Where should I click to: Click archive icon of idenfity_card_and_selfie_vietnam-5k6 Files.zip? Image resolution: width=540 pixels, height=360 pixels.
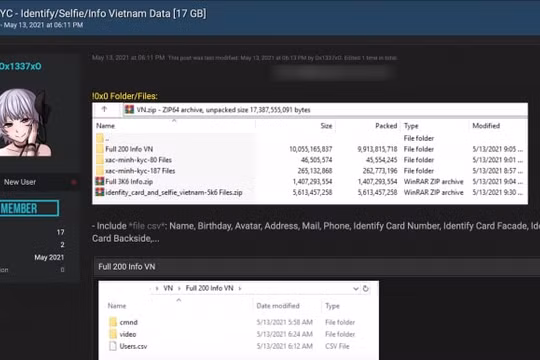(100, 192)
